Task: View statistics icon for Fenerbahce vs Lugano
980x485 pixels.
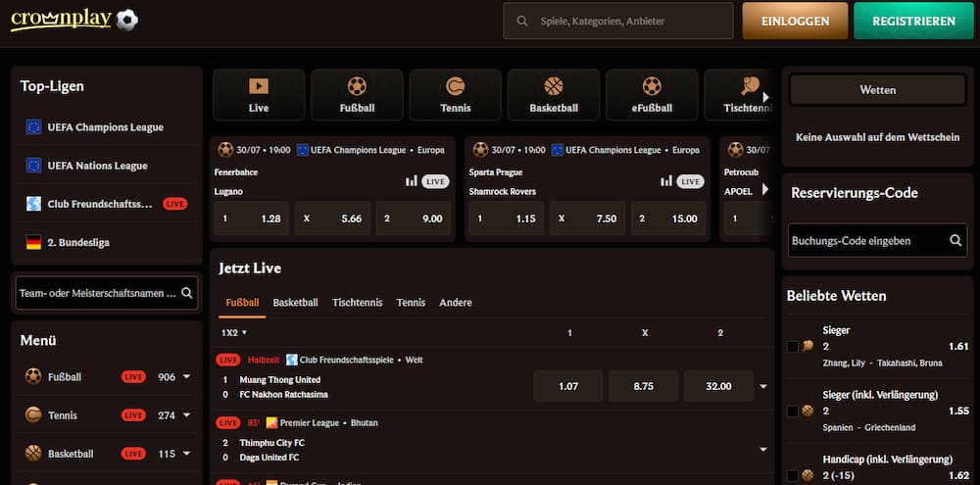Action: click(x=412, y=181)
